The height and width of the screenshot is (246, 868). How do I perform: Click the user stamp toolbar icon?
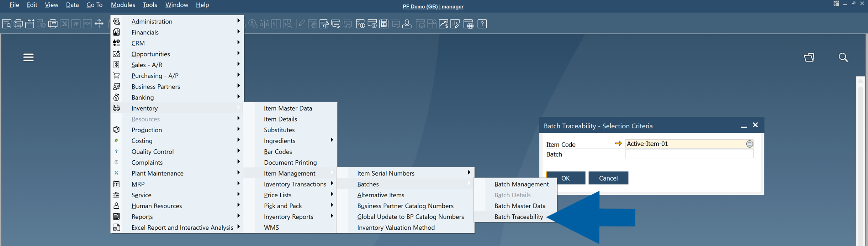(407, 24)
